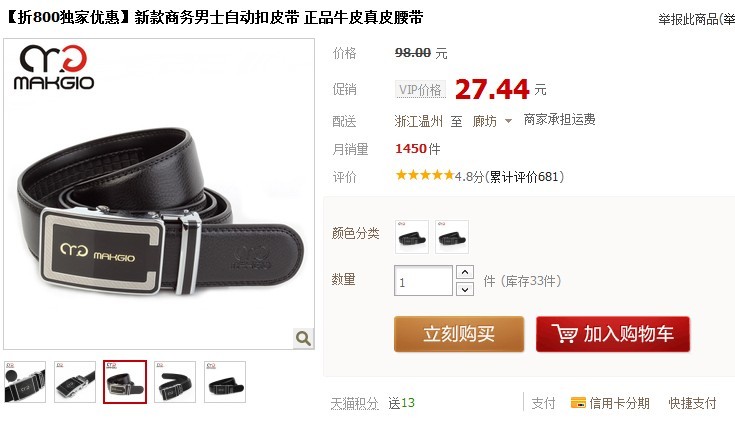Click the 举报此商品 report link

point(689,19)
